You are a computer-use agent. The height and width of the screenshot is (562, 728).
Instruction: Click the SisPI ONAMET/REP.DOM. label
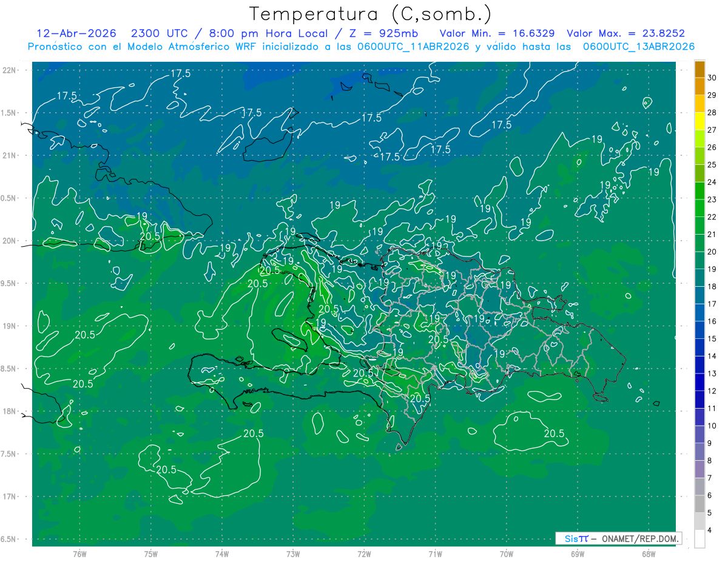pyautogui.click(x=618, y=538)
